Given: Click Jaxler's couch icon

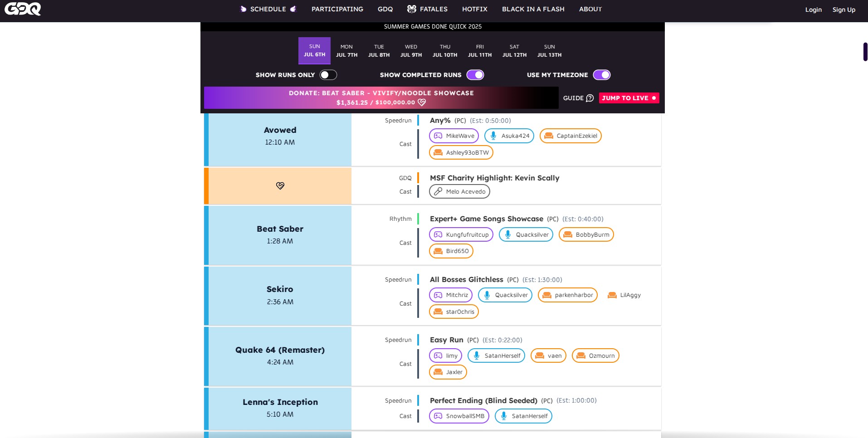Looking at the screenshot, I should click(438, 372).
